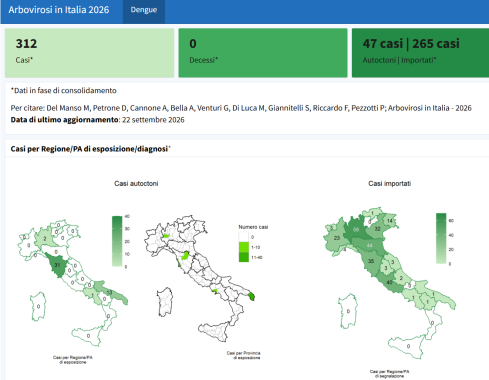Select Sicily on the importati map
489x380 pixels.
point(408,346)
